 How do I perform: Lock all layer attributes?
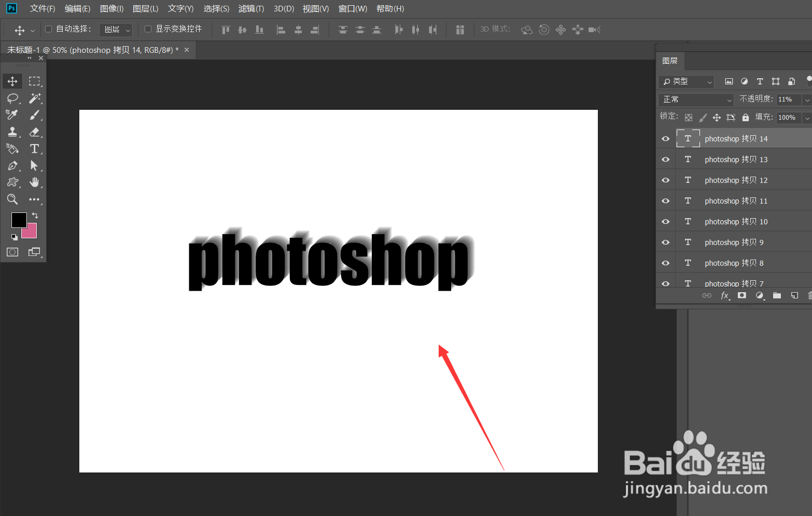click(746, 118)
